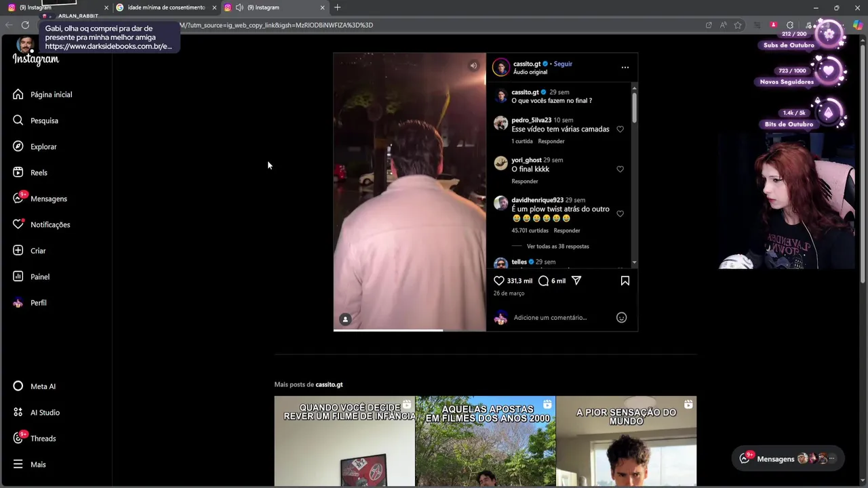
Task: Open the Pesquisa search icon
Action: point(18,121)
